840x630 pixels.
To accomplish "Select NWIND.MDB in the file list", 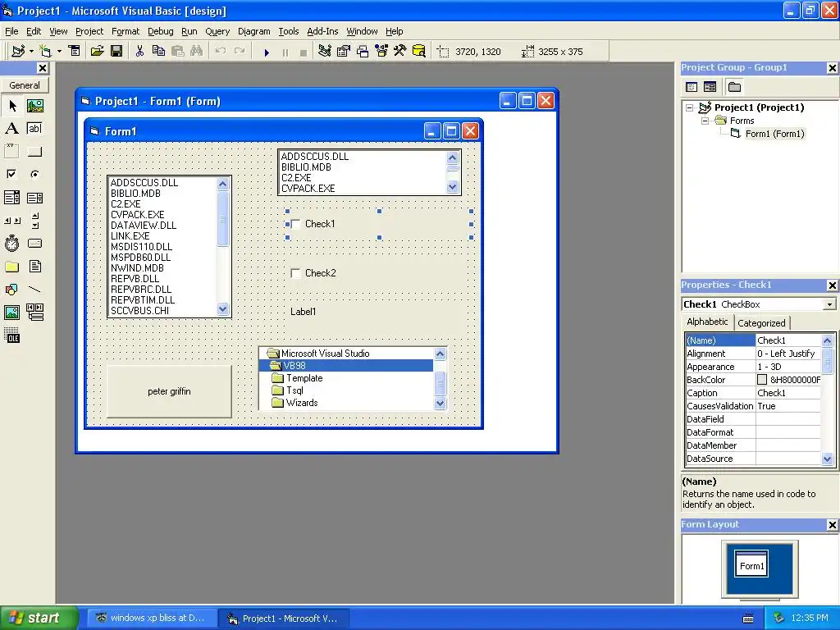I will 137,268.
